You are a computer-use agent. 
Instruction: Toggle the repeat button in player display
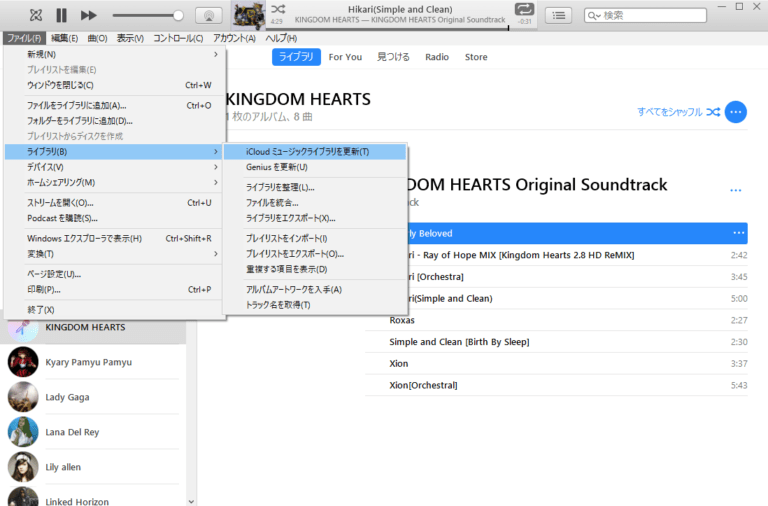[524, 9]
